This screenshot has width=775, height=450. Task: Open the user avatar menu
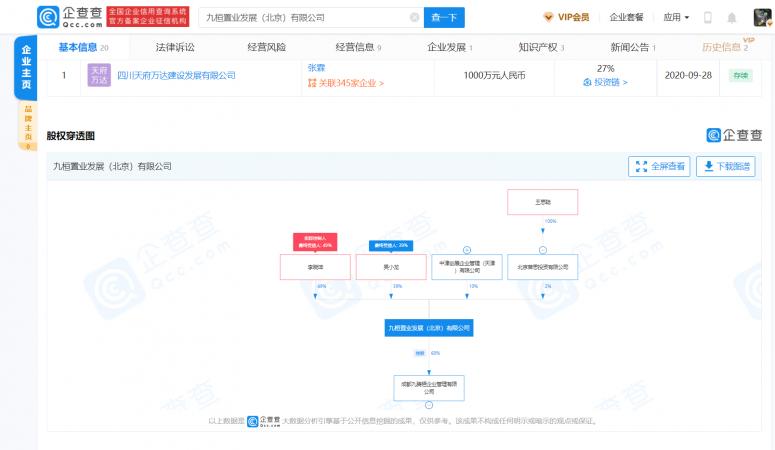762,17
